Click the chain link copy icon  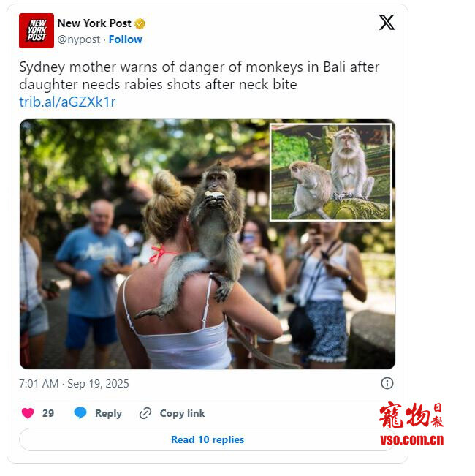pyautogui.click(x=145, y=413)
